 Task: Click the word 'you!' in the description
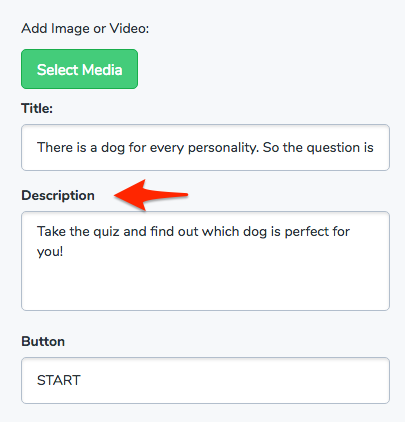(x=50, y=252)
